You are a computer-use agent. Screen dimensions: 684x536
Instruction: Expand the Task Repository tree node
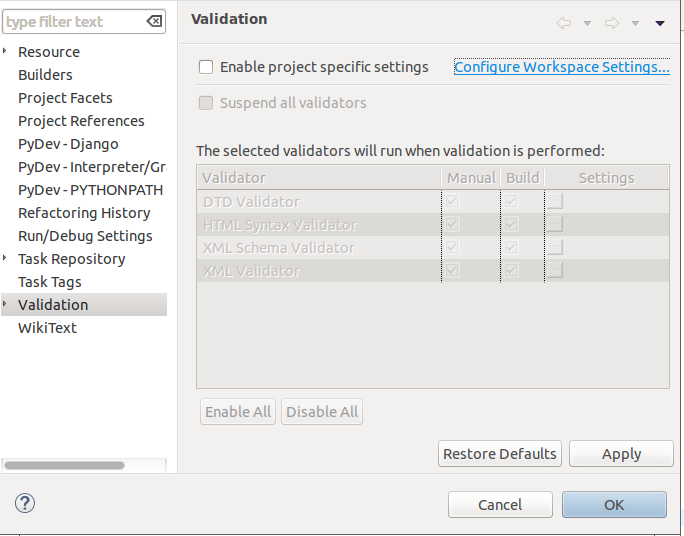[6, 259]
